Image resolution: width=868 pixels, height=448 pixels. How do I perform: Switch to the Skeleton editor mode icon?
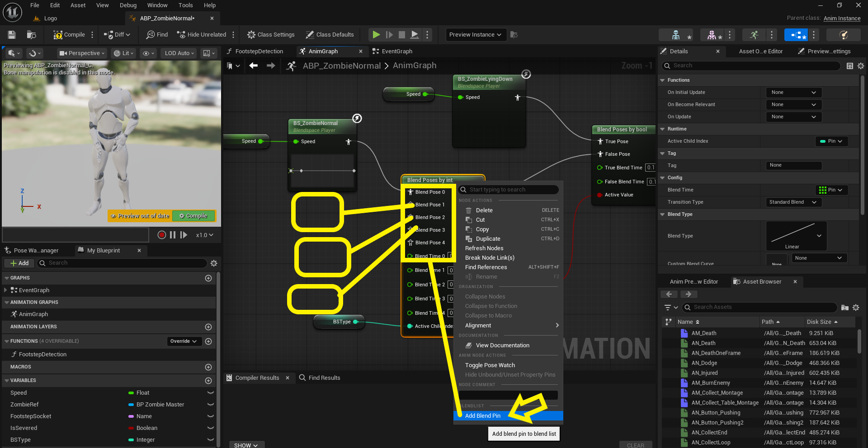676,35
